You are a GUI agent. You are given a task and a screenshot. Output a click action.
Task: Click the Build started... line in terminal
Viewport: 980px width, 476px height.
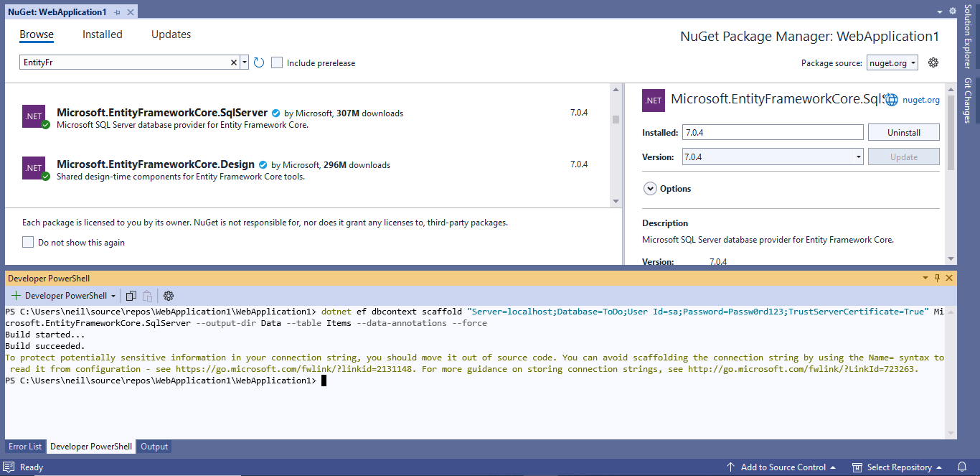pos(44,335)
